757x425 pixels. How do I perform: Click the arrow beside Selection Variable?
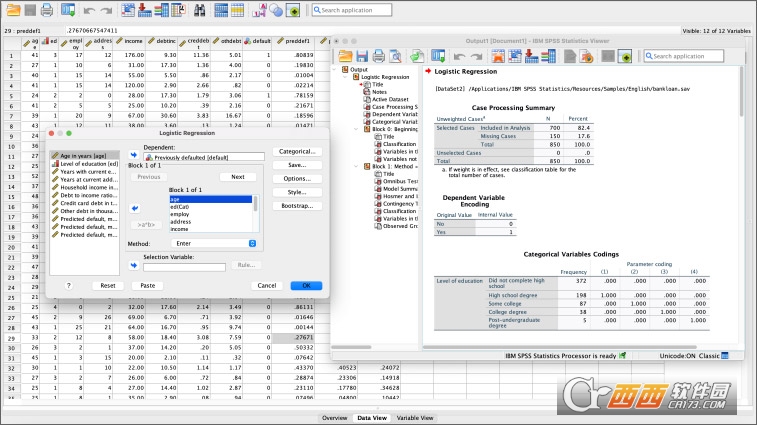click(x=134, y=265)
